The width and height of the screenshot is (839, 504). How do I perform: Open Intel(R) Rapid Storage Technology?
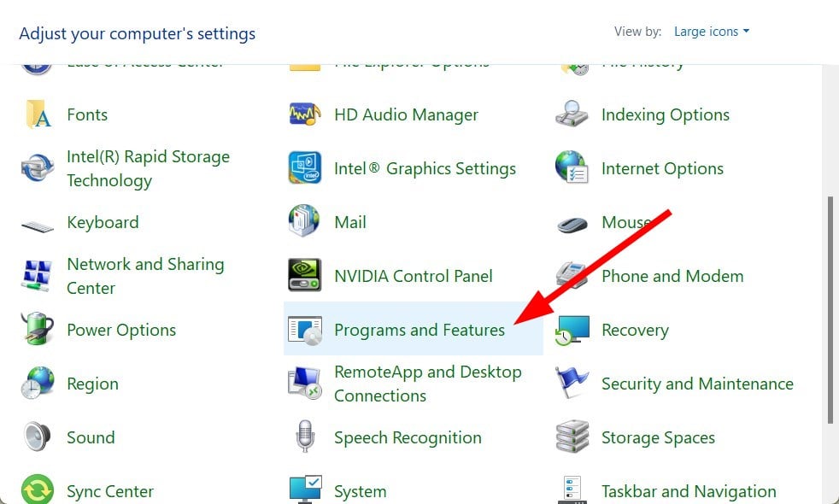tap(148, 168)
